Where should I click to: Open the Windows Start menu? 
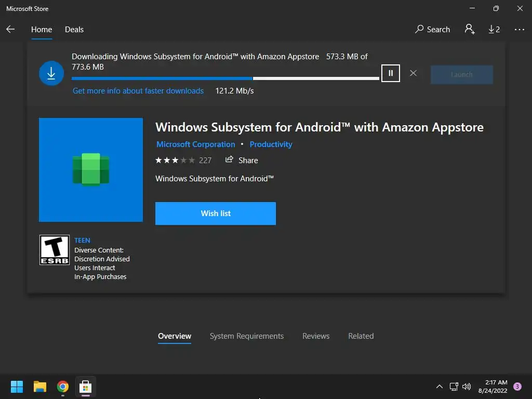point(17,387)
